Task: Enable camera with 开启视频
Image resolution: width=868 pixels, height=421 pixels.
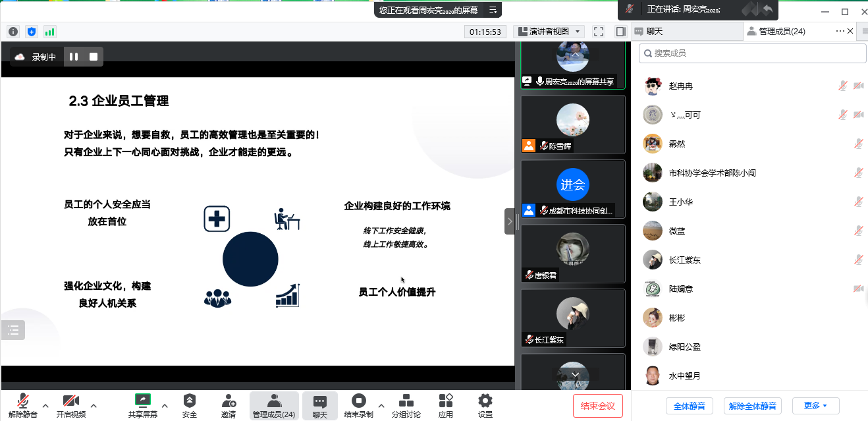Action: pyautogui.click(x=71, y=405)
